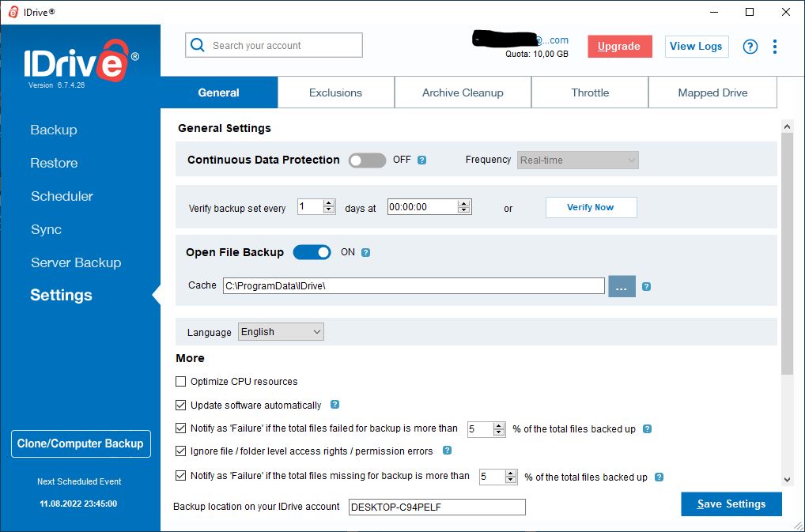Click the Next Scheduled Event date 11.08.2022 23:45:00
This screenshot has height=532, width=805.
click(x=78, y=504)
